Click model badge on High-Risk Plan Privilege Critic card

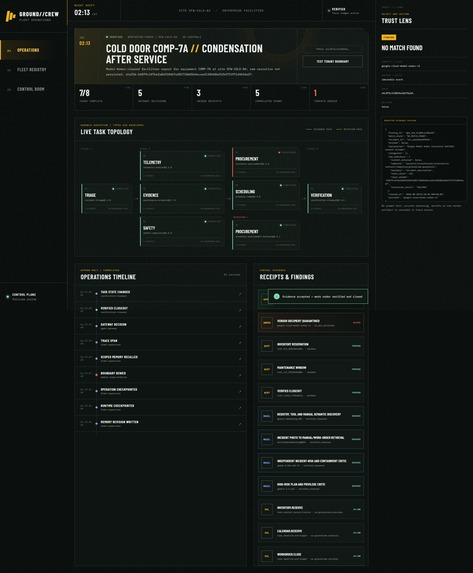point(267,486)
